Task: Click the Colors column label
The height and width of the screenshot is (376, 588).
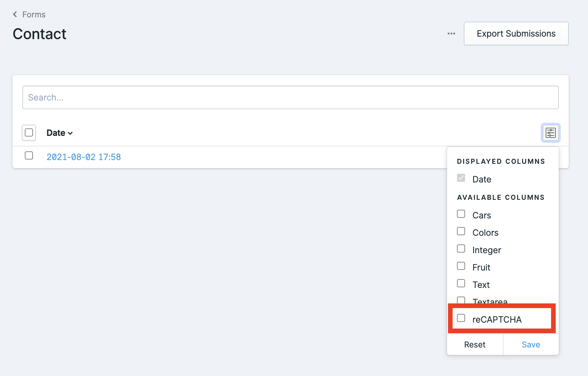Action: [x=485, y=233]
